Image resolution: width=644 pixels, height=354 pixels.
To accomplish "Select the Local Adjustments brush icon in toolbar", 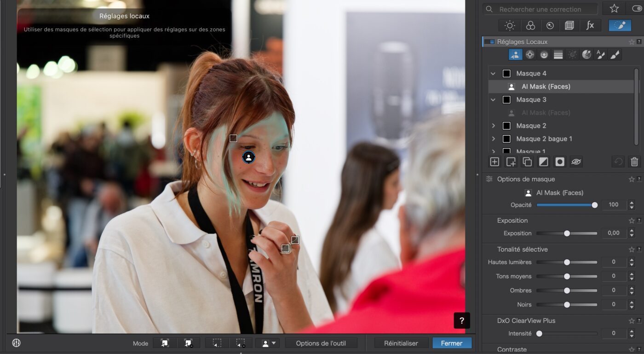I will (x=620, y=25).
